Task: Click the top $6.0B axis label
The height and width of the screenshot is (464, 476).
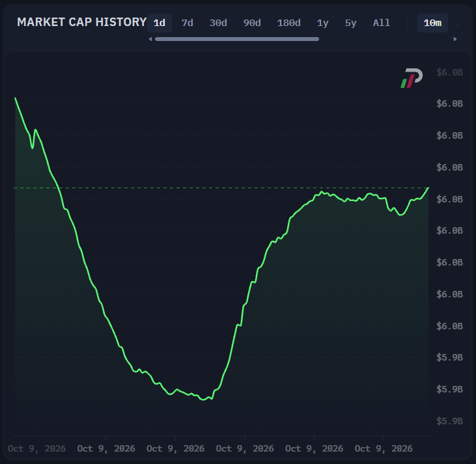Action: tap(449, 72)
